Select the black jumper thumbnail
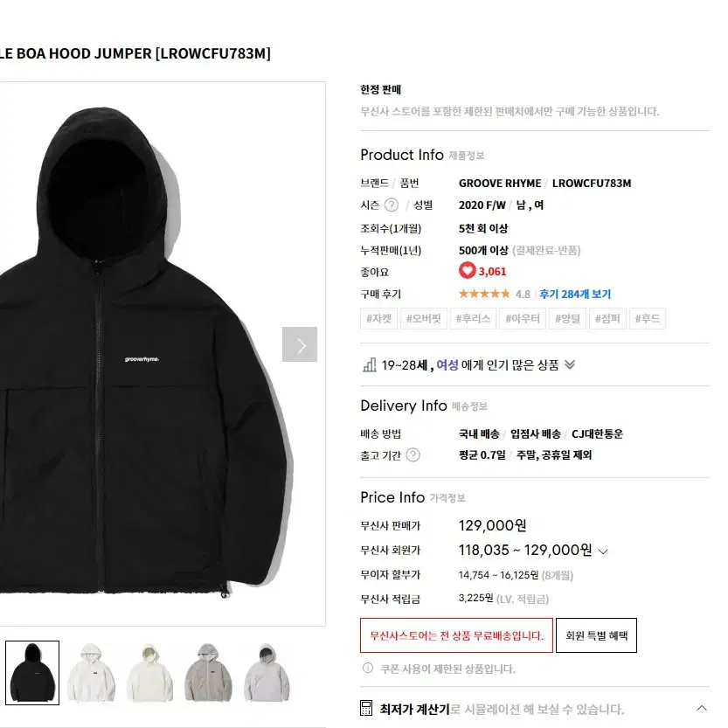728x728 pixels. (x=32, y=673)
